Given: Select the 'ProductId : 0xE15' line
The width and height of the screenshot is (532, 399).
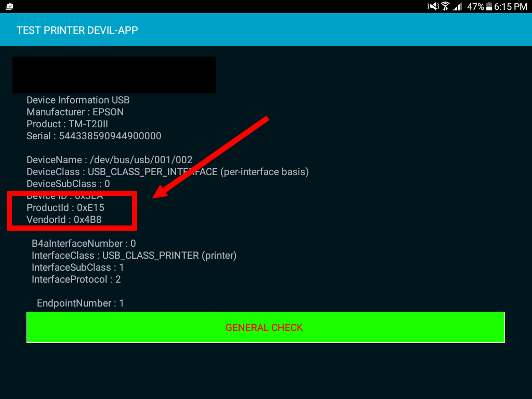Looking at the screenshot, I should [x=65, y=208].
